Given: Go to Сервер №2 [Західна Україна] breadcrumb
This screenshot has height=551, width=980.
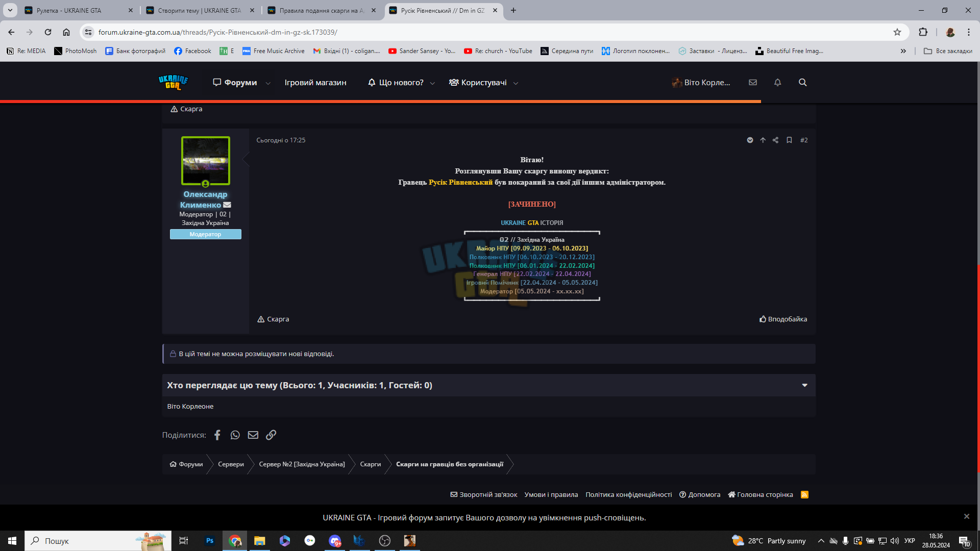Looking at the screenshot, I should pos(302,464).
